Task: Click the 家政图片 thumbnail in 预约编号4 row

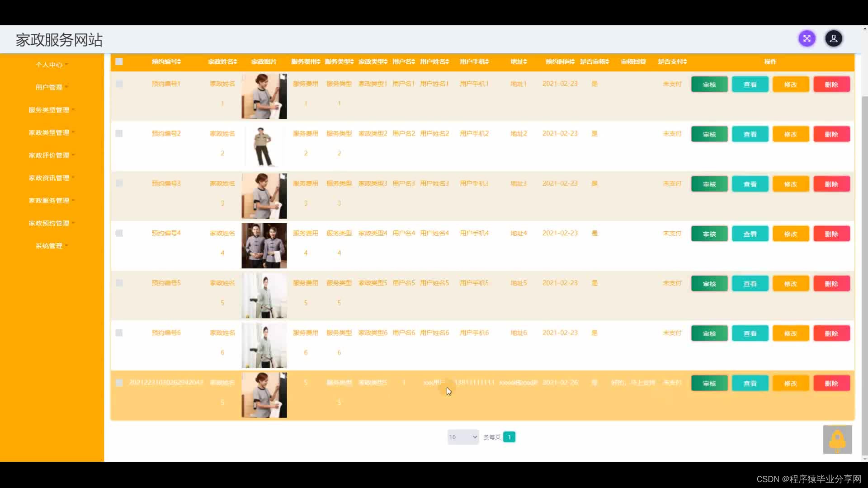Action: tap(264, 246)
